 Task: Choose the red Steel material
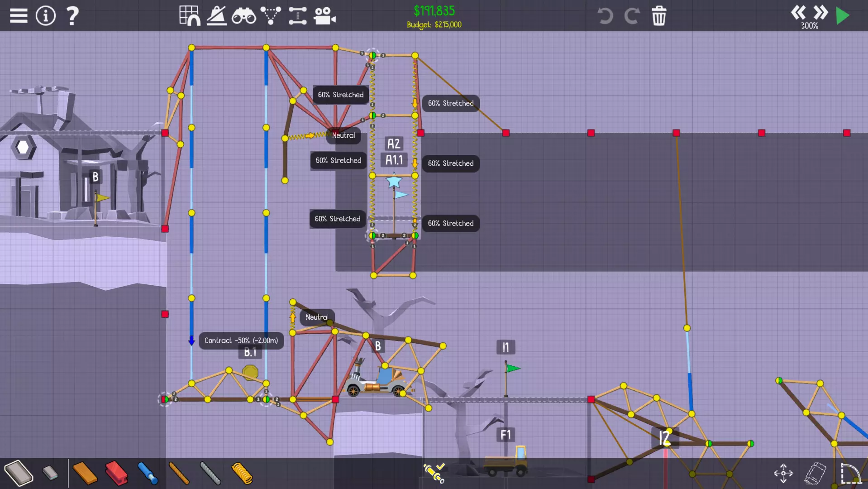(x=116, y=473)
